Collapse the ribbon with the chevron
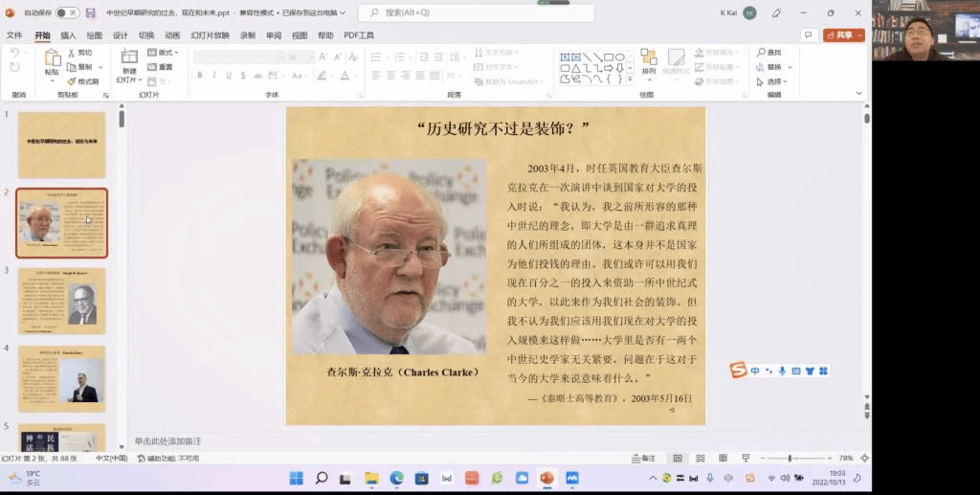 click(858, 94)
